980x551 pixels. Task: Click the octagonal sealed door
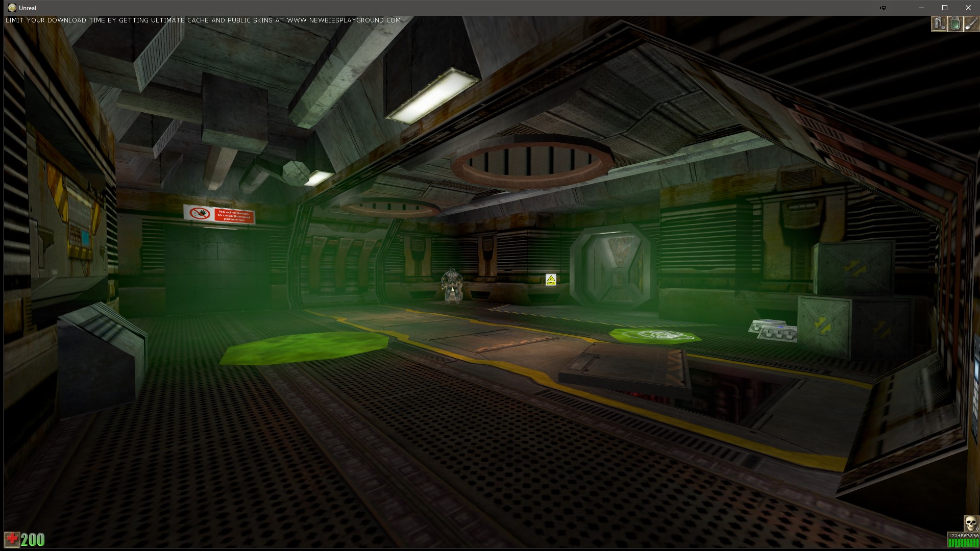(x=611, y=267)
